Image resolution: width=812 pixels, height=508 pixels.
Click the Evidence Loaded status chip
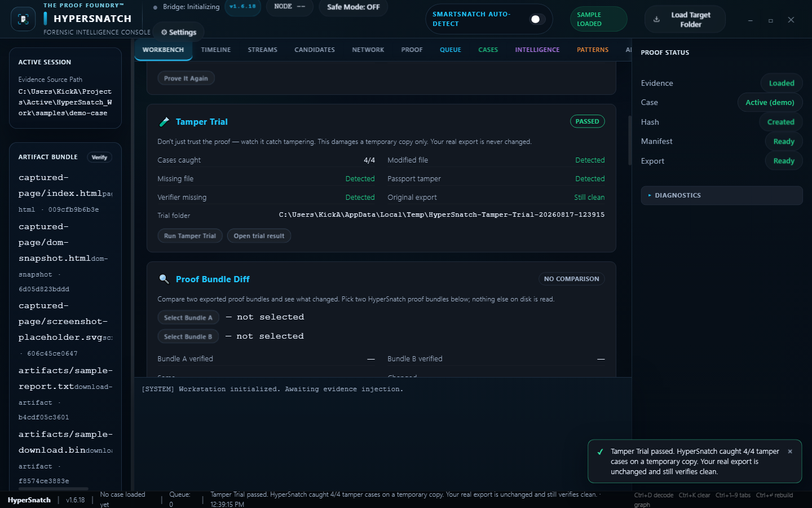point(782,83)
